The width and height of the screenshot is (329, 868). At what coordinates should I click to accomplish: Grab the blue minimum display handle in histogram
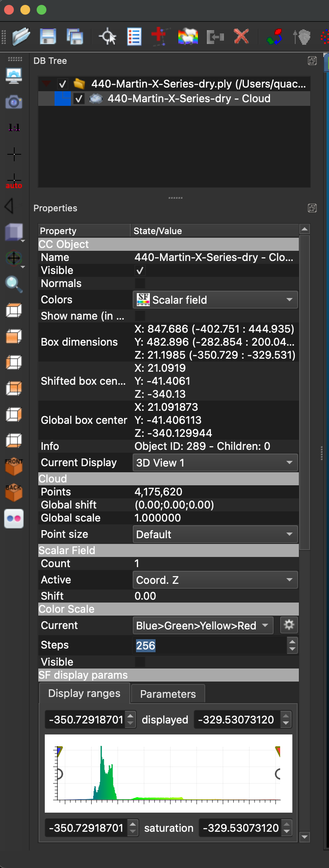(x=59, y=752)
